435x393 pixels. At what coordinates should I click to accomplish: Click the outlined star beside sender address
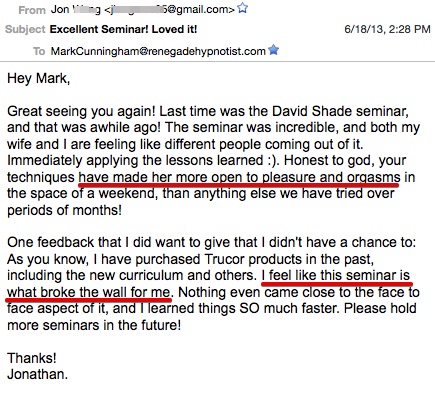tap(243, 8)
